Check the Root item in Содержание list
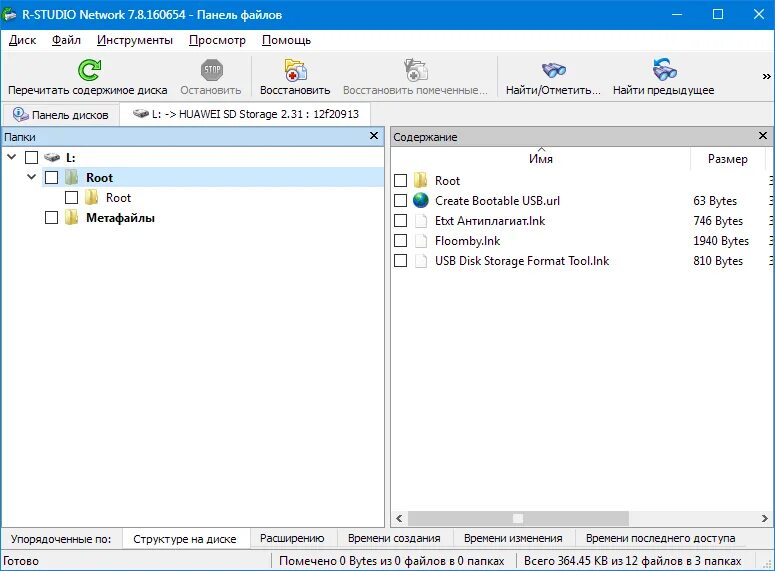 coord(400,180)
